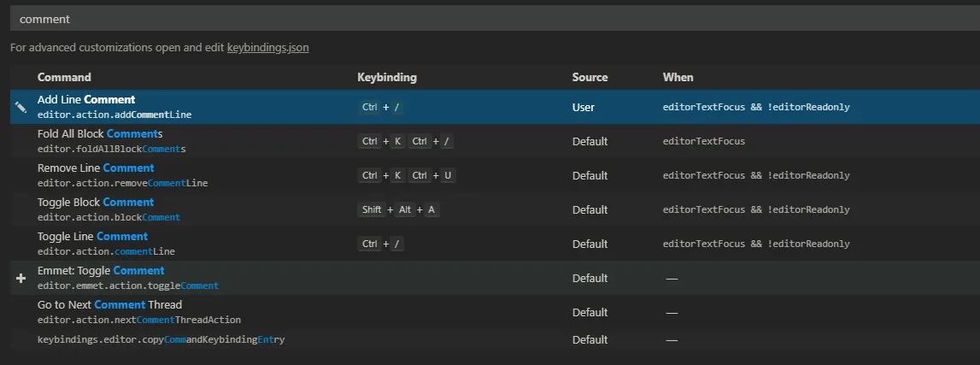Click pencil edit icon for Add Line Comment

(x=21, y=108)
